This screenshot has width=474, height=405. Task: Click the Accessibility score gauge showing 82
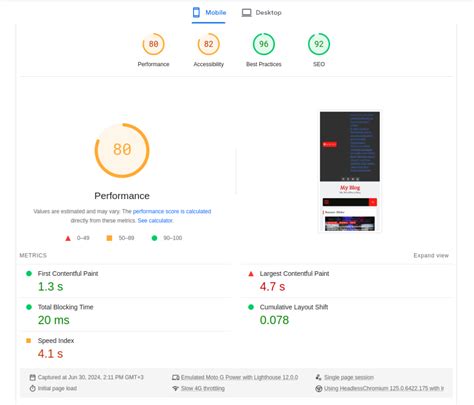pos(209,44)
